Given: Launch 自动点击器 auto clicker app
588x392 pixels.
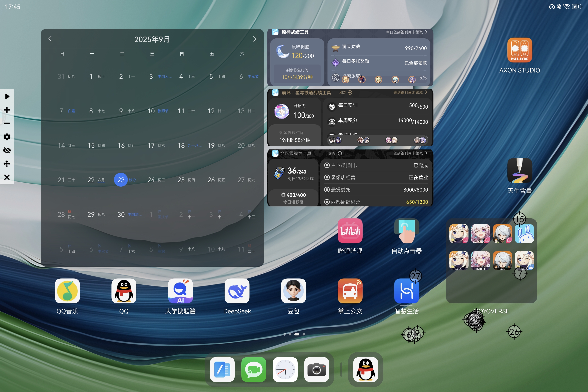Looking at the screenshot, I should tap(406, 231).
